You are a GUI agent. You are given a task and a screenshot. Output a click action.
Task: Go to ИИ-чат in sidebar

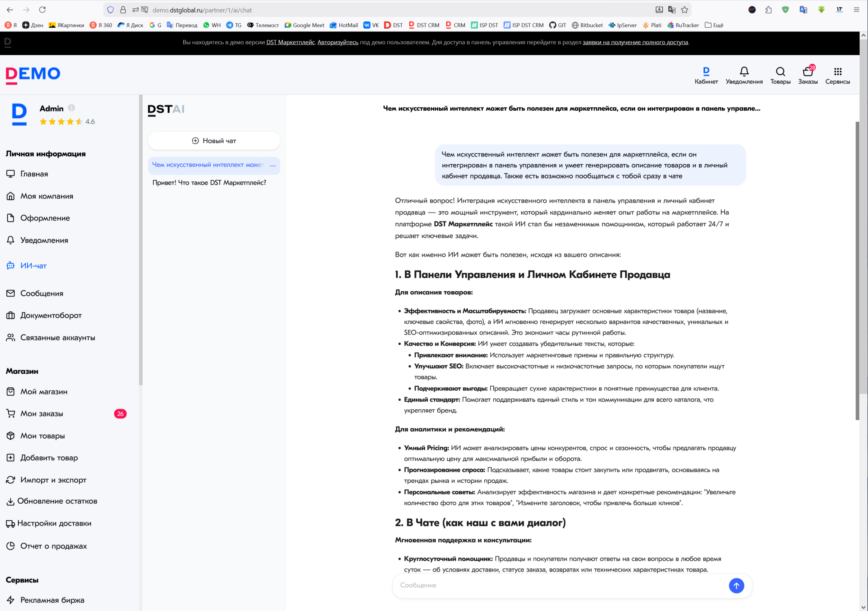[x=33, y=266]
